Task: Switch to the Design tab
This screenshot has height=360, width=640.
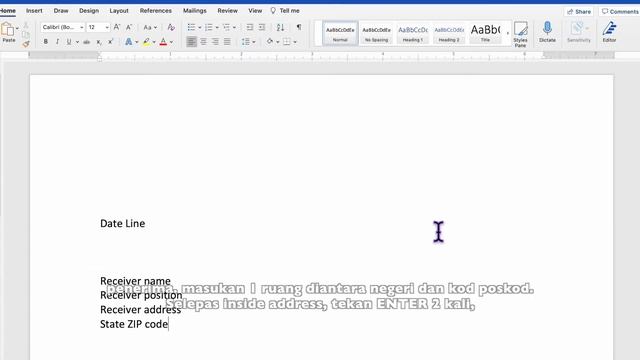Action: pyautogui.click(x=89, y=11)
